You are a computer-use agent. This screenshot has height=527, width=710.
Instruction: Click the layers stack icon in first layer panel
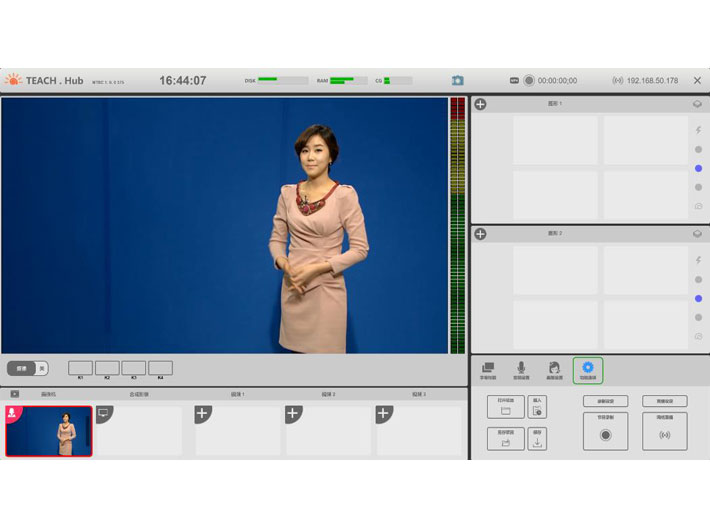coord(697,104)
